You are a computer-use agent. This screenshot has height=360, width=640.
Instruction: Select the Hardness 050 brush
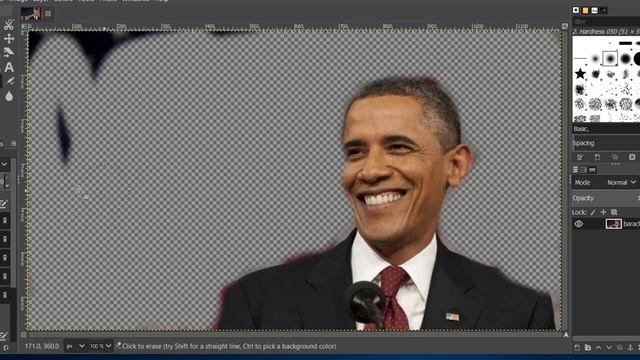pyautogui.click(x=610, y=58)
